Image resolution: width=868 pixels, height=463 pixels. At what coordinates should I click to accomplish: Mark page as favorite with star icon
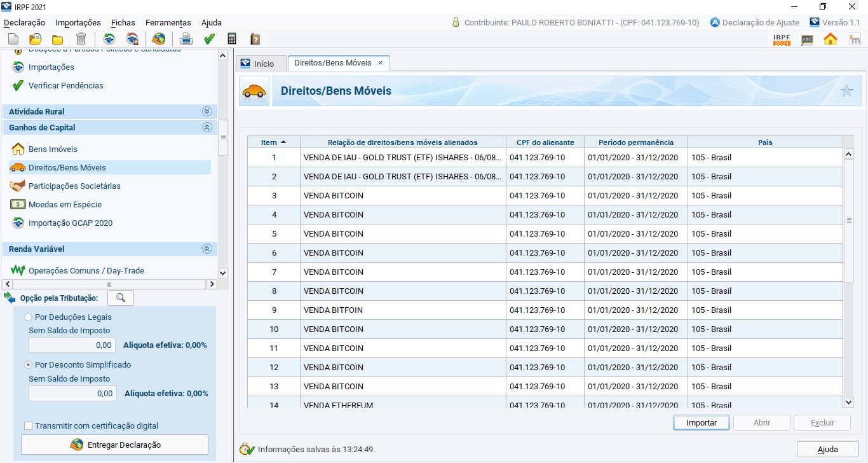(x=846, y=91)
